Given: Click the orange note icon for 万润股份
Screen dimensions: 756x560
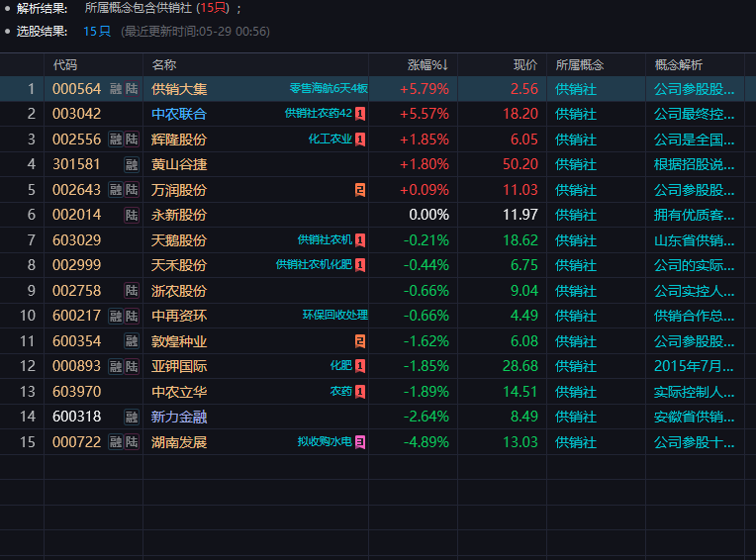Looking at the screenshot, I should click(360, 190).
